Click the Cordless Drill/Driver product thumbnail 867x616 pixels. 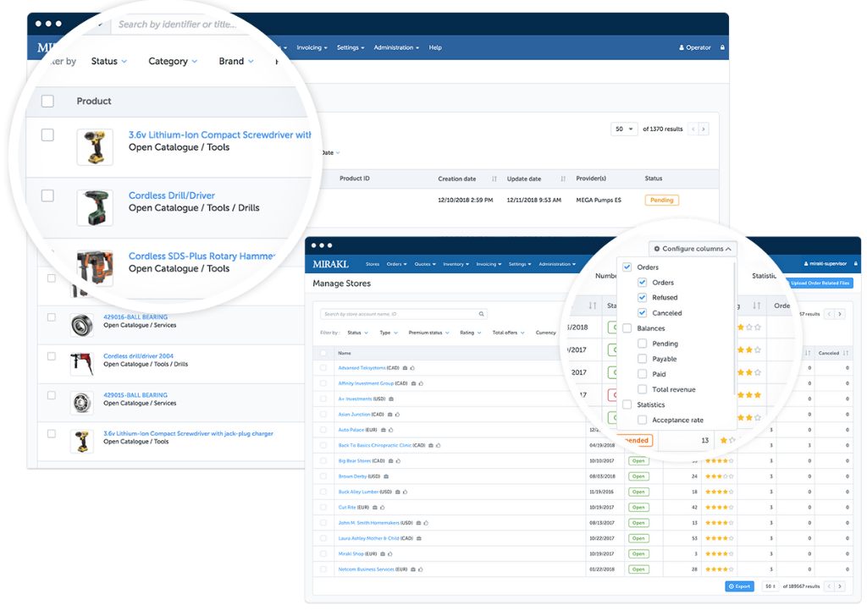[95, 207]
